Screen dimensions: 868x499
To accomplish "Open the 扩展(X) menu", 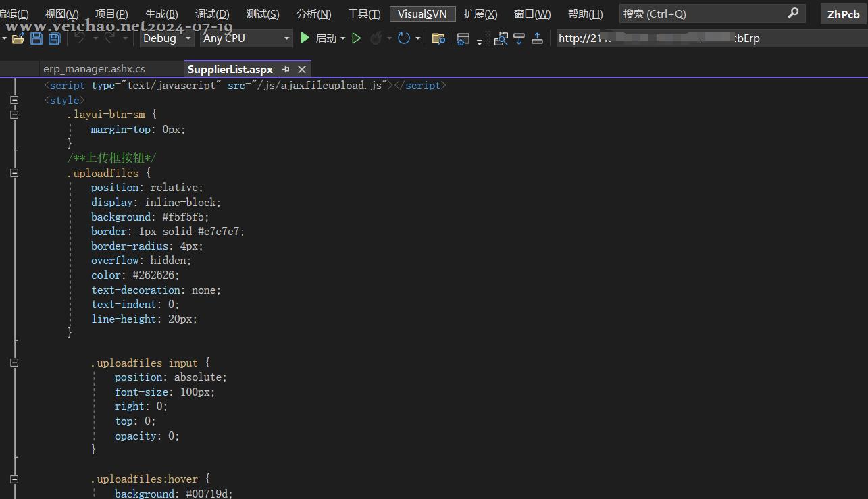I will (480, 14).
